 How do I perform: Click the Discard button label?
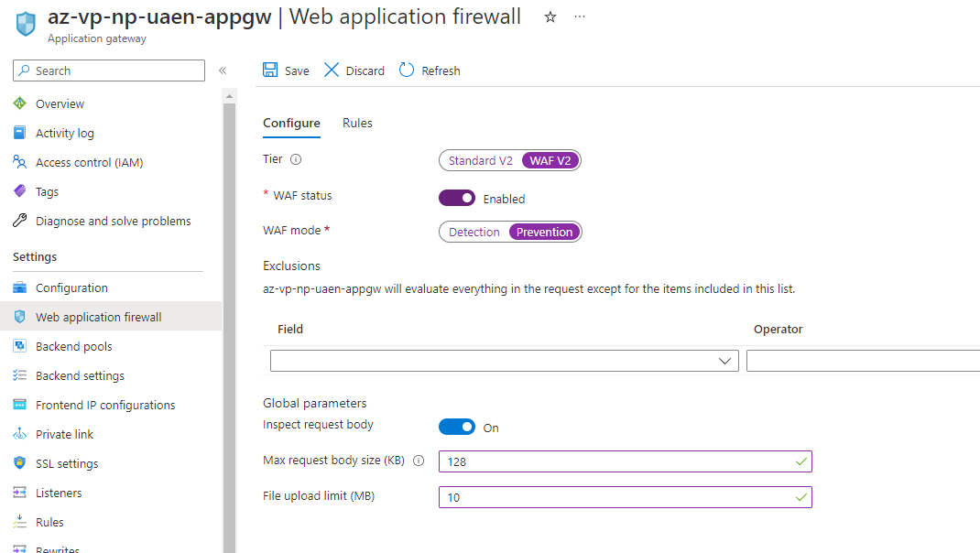365,71
